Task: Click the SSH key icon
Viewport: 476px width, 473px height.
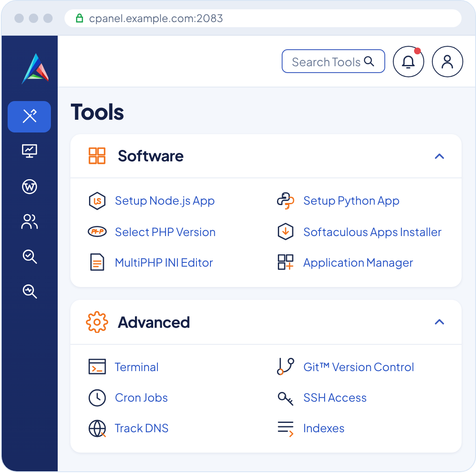Action: [286, 398]
